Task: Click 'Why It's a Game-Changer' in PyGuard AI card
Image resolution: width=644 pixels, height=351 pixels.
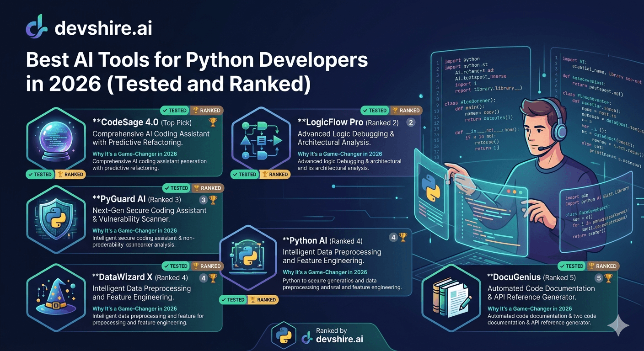Action: tap(134, 231)
